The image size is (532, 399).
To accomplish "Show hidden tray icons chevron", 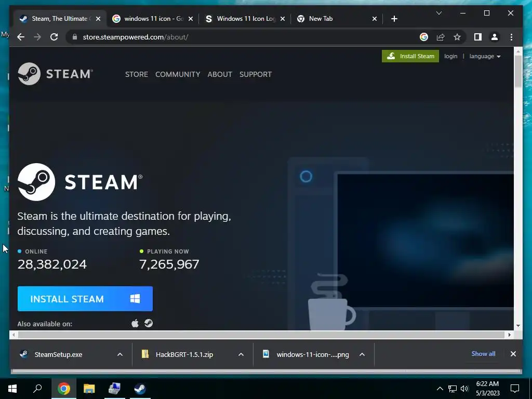I will [x=440, y=389].
